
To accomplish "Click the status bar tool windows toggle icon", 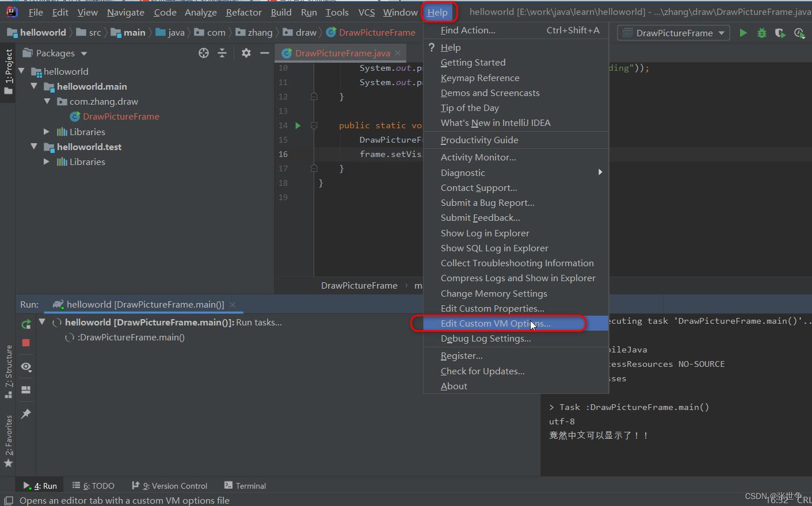I will 9,500.
